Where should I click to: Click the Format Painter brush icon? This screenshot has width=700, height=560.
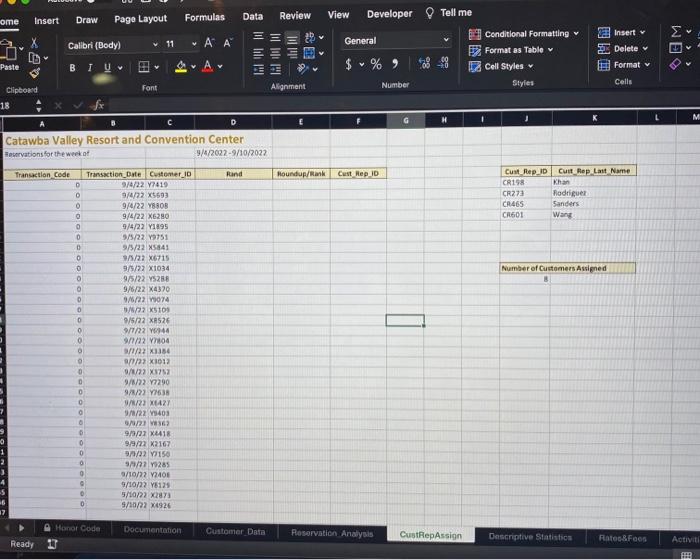[x=34, y=73]
